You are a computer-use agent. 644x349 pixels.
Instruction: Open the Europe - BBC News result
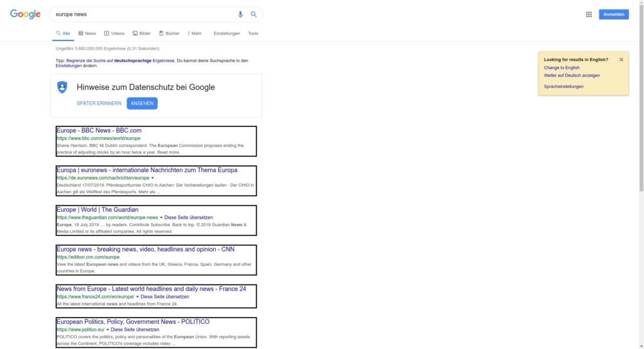click(99, 131)
